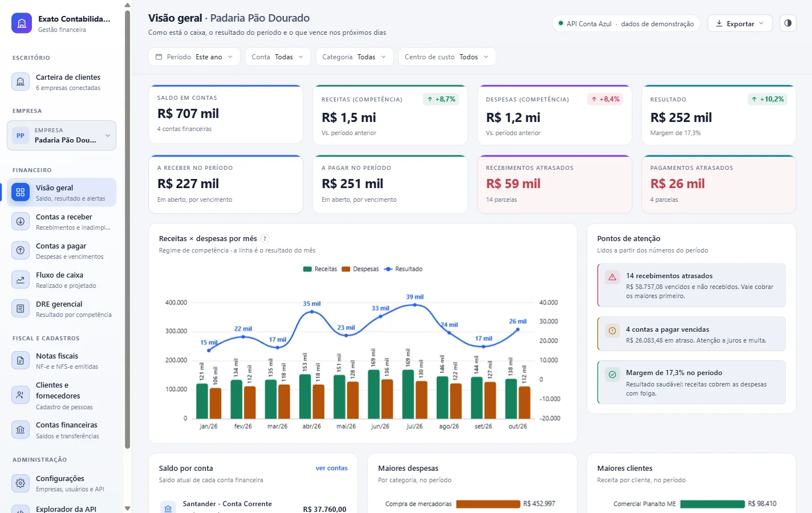
Task: Toggle Despesas series in chart legend
Action: [x=360, y=269]
